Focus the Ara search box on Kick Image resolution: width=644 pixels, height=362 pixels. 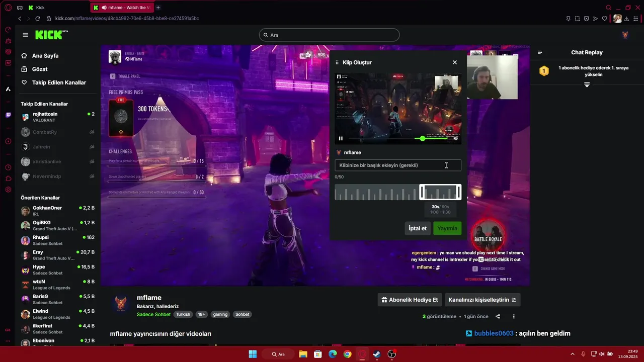tap(329, 35)
